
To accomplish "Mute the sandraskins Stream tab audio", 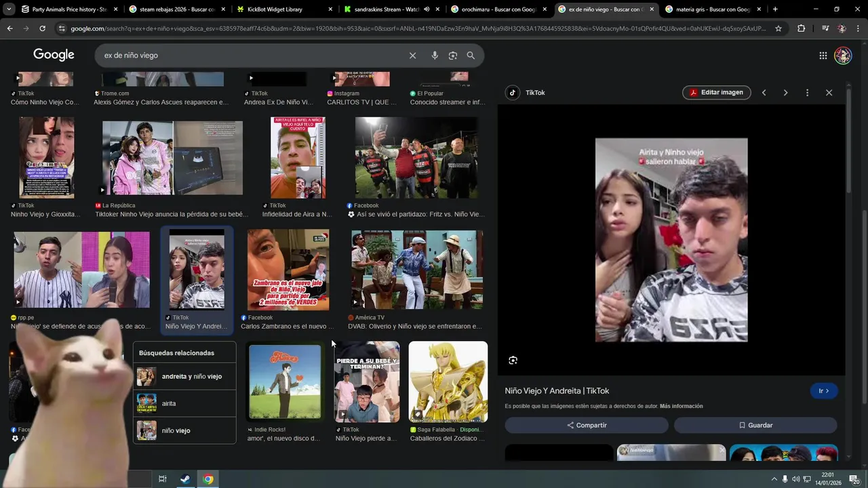I will (x=427, y=9).
